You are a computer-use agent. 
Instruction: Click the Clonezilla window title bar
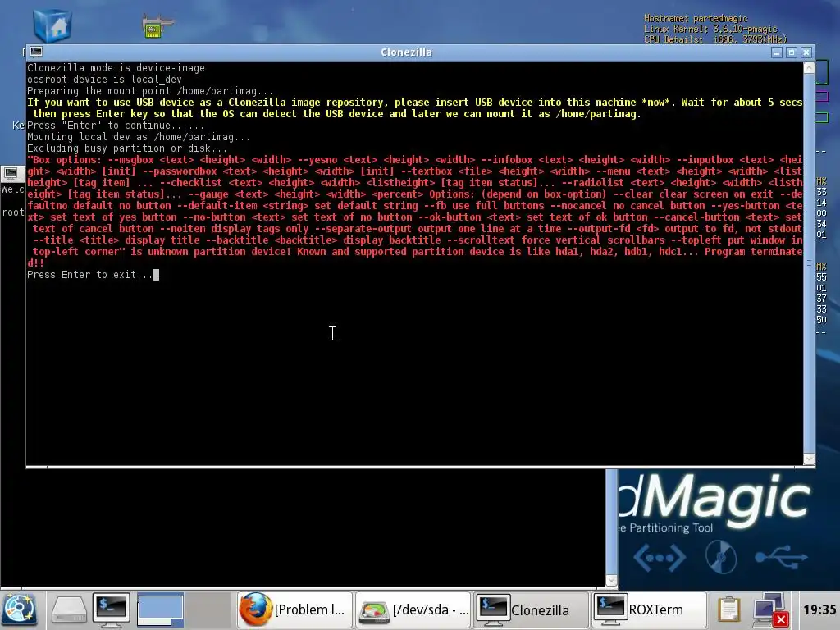pos(406,52)
